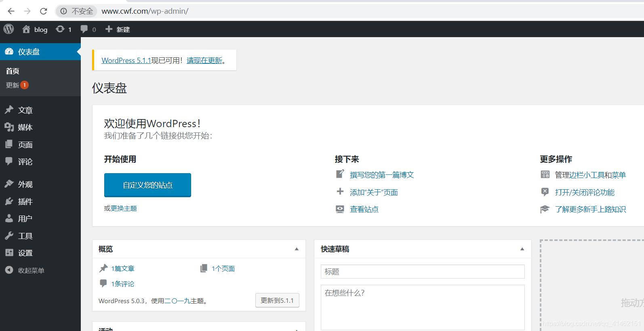This screenshot has height=331, width=644.
Task: Click the site info 不安全 security icon
Action: click(64, 11)
